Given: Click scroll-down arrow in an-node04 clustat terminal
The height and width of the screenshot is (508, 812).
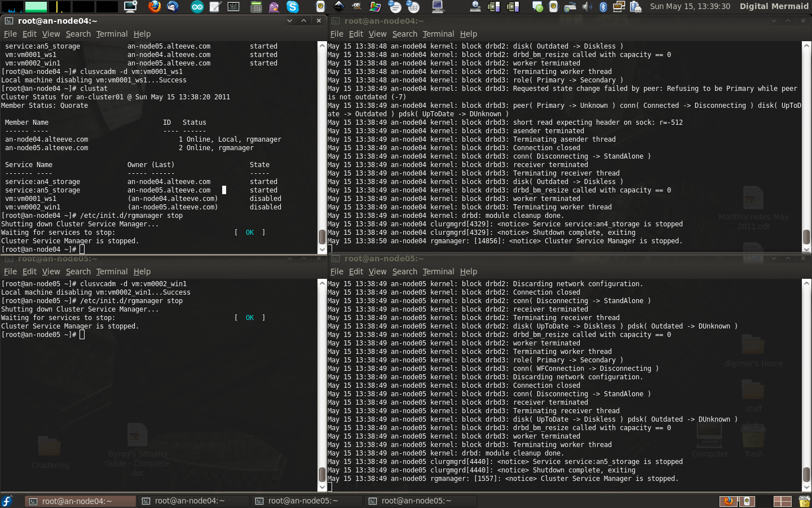Looking at the screenshot, I should click(x=323, y=249).
